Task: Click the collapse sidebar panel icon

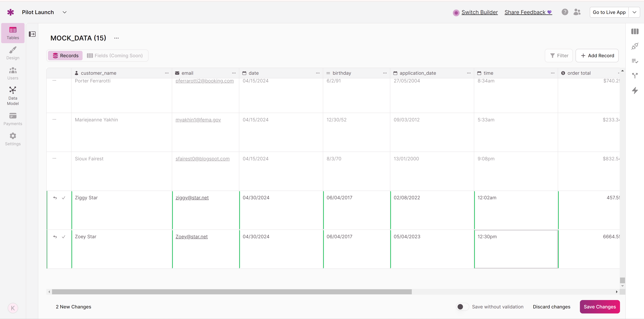Action: click(x=32, y=34)
